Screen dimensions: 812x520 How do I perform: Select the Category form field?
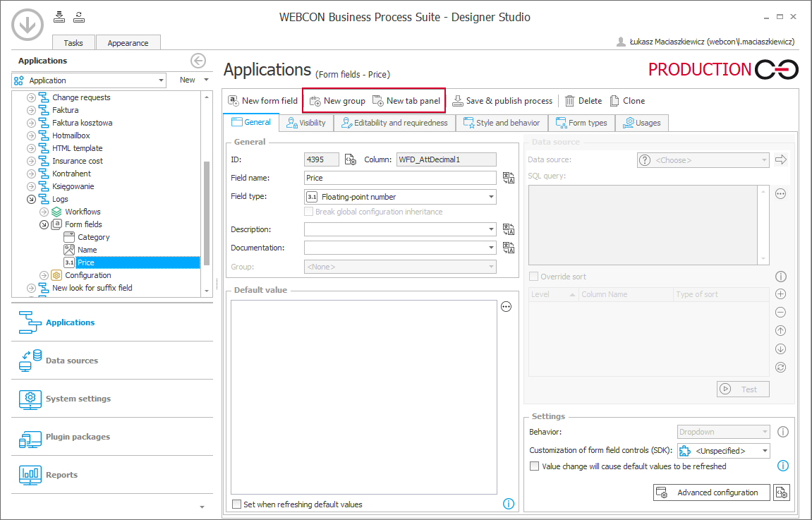pyautogui.click(x=93, y=237)
